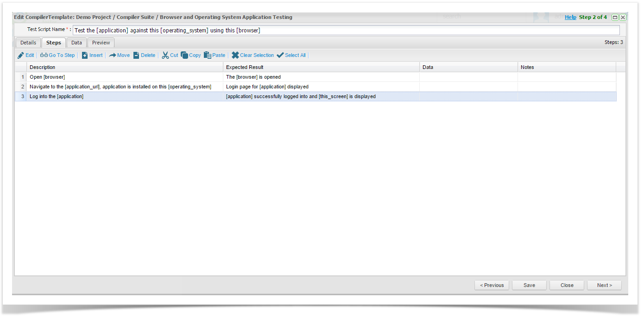Image resolution: width=644 pixels, height=318 pixels.
Task: Open the Help link
Action: (570, 17)
